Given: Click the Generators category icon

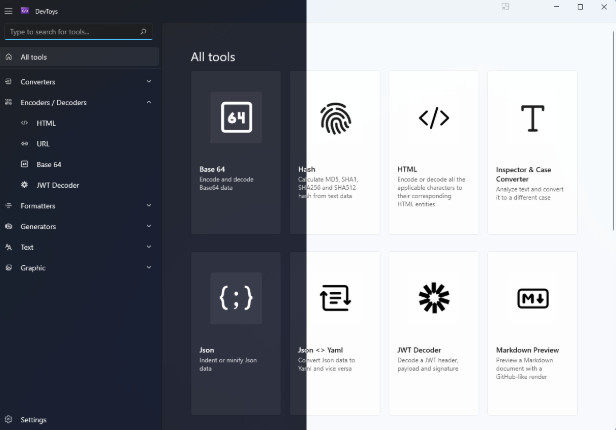Looking at the screenshot, I should click(x=8, y=226).
